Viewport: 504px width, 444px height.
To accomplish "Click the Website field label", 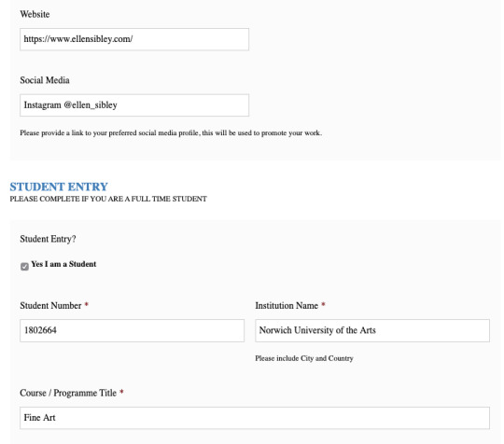I will (x=35, y=14).
